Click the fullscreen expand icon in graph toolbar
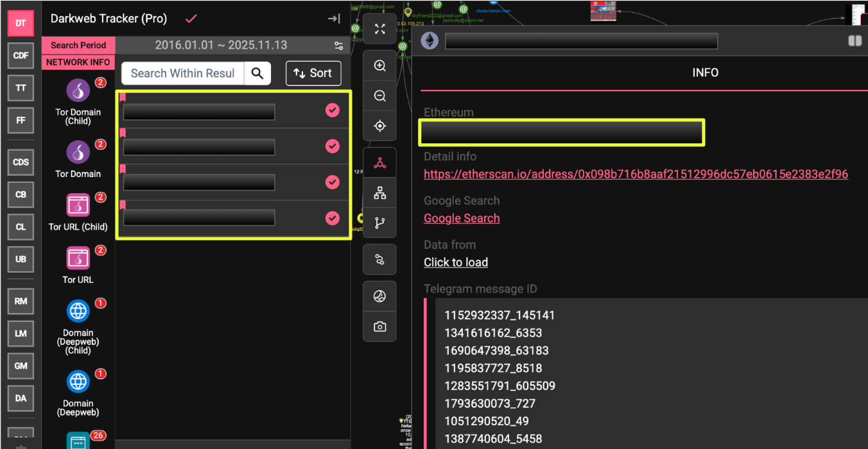 [x=379, y=29]
